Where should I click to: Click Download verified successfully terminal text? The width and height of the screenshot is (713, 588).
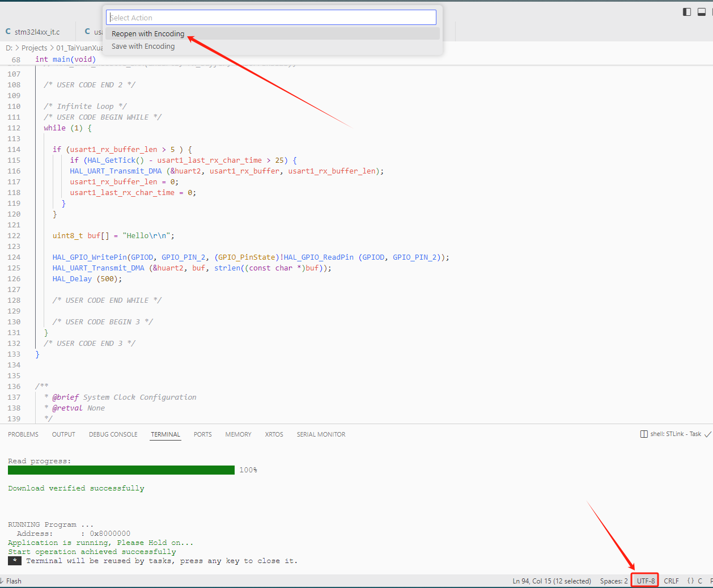coord(76,488)
